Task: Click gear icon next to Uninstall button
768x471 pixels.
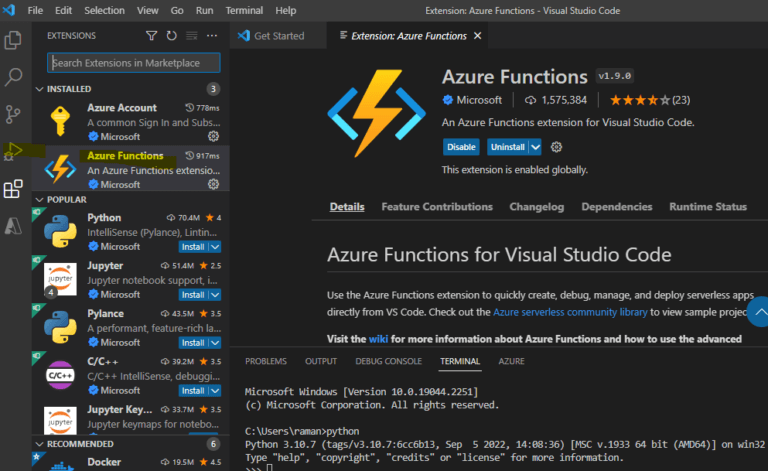Action: point(557,147)
